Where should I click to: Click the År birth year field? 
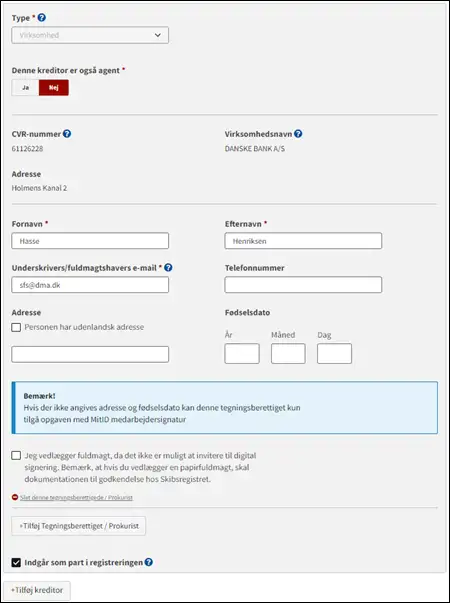(x=242, y=353)
